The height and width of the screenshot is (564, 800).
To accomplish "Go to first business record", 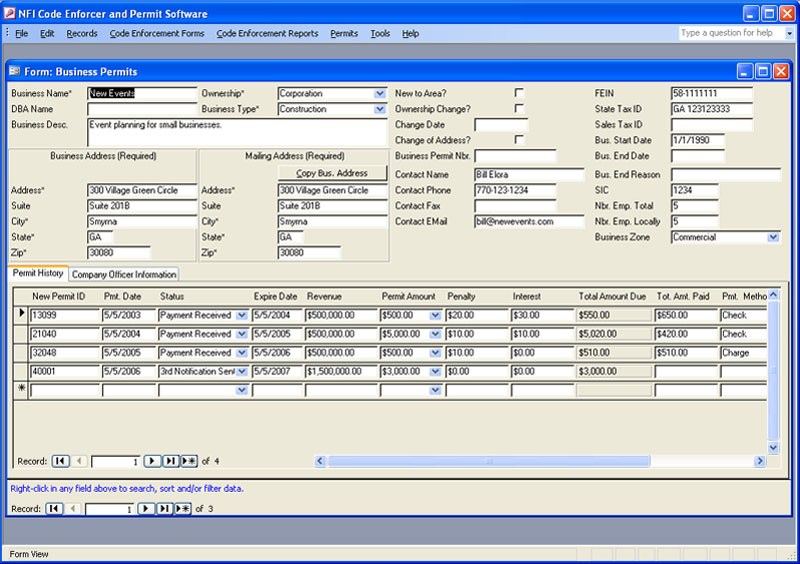I will coord(54,508).
